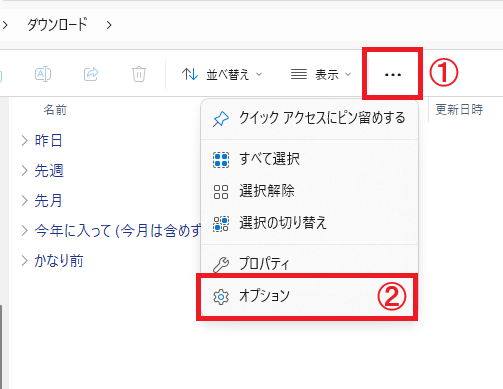Select the 昨日 group label
This screenshot has height=389, width=503.
(x=49, y=141)
